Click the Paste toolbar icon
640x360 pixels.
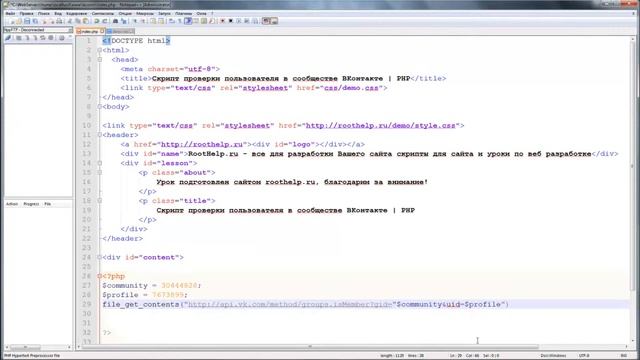click(x=86, y=21)
